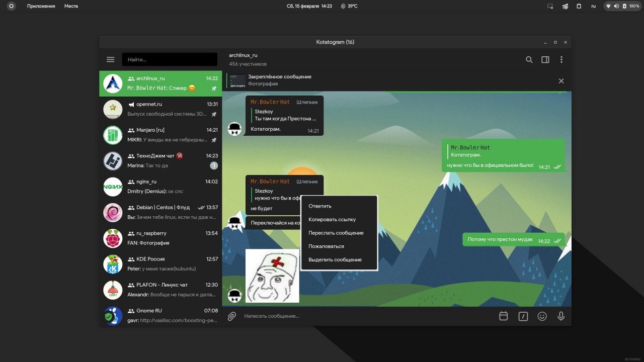Start voice recording with the microphone icon
Screen dimensions: 644x362
561,316
